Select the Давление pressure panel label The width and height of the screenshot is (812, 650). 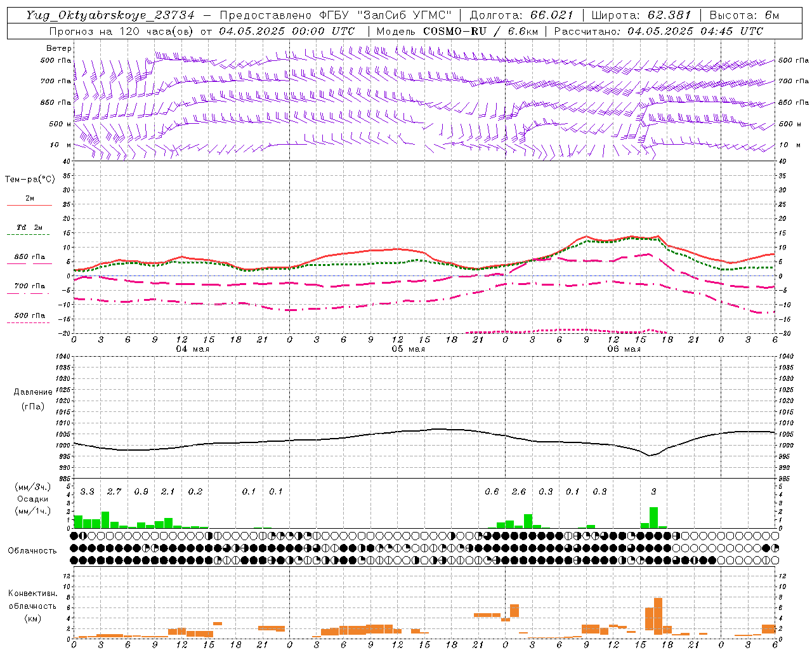point(33,392)
